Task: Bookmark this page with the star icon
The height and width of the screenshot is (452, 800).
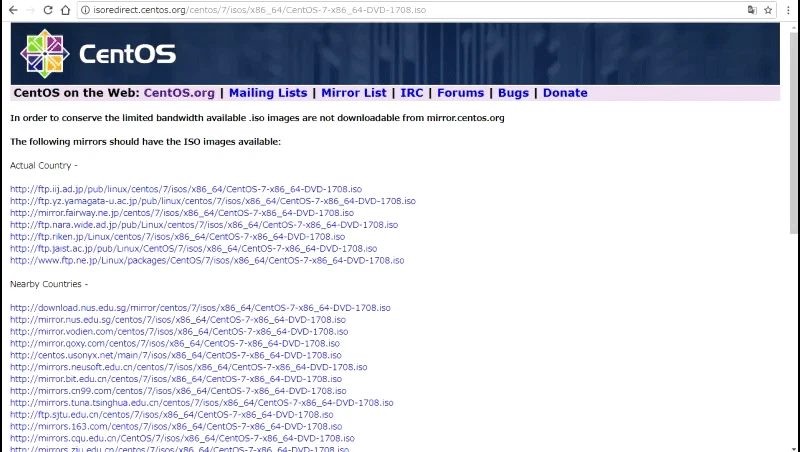Action: (768, 10)
